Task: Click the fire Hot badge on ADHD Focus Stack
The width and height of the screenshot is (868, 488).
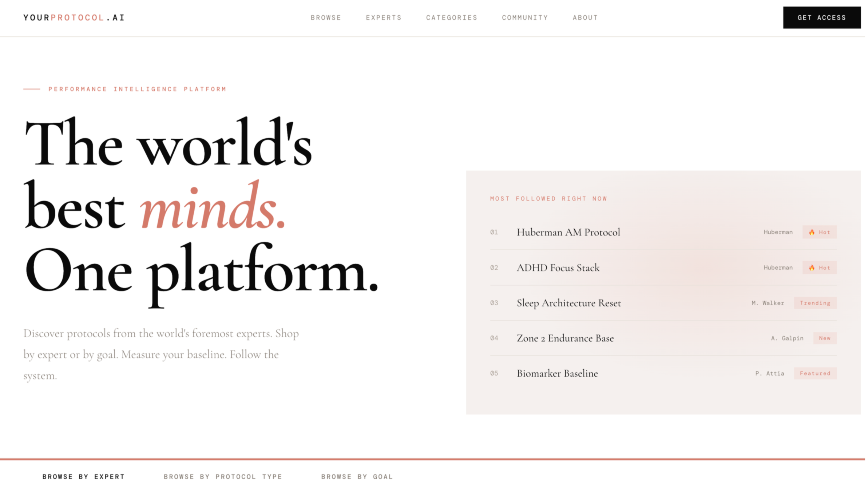Action: coord(819,267)
